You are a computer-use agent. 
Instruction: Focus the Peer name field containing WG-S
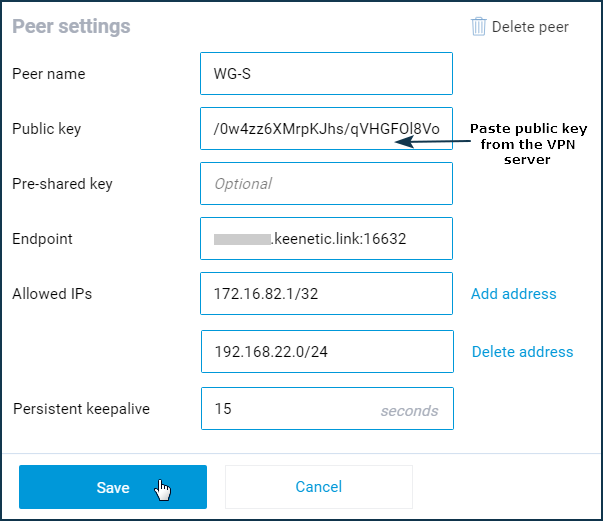(326, 73)
